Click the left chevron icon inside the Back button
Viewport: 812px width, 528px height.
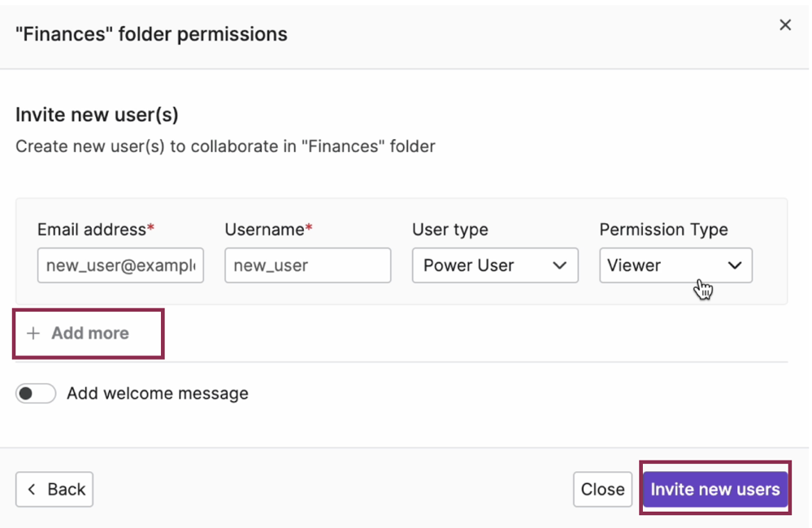(31, 489)
